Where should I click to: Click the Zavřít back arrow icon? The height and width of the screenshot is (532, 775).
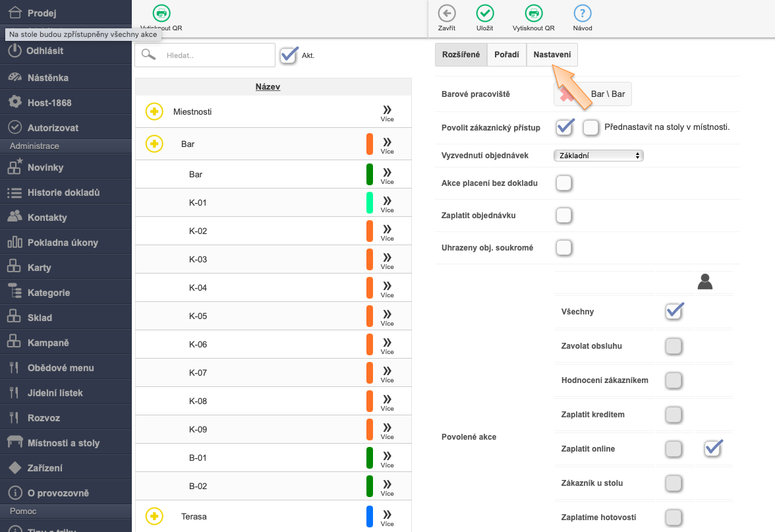[446, 13]
